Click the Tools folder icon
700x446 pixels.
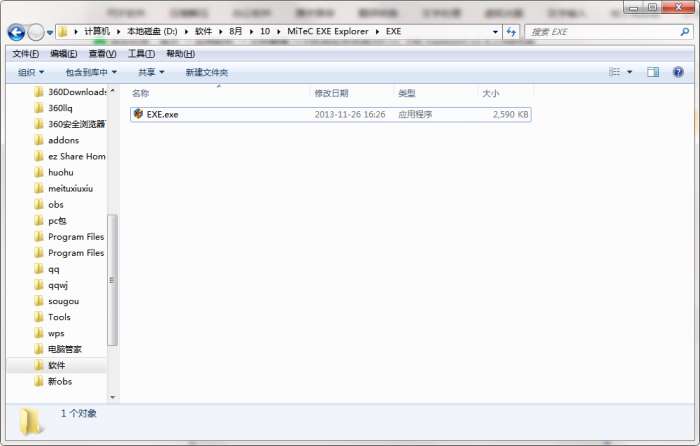click(x=39, y=317)
